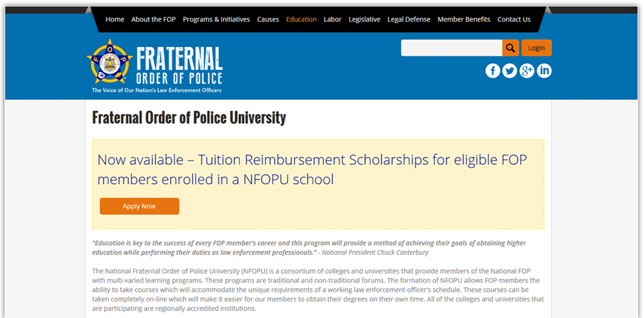Screen dimensions: 644x318
Task: Open About the FOP menu
Action: pos(154,19)
